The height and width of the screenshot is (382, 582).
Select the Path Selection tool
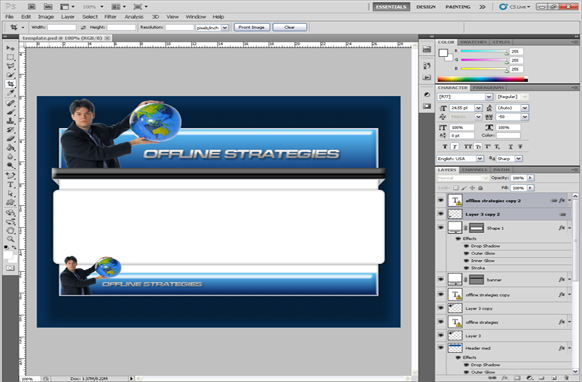tap(10, 193)
